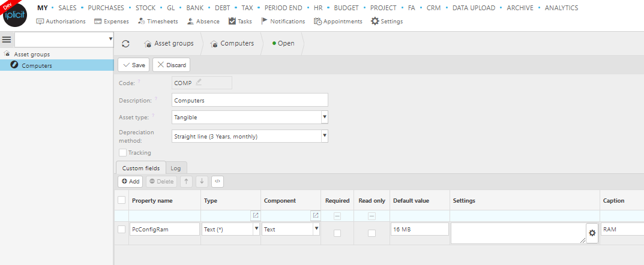This screenshot has height=265, width=644.
Task: Open Authorisations from the top toolbar
Action: click(61, 21)
